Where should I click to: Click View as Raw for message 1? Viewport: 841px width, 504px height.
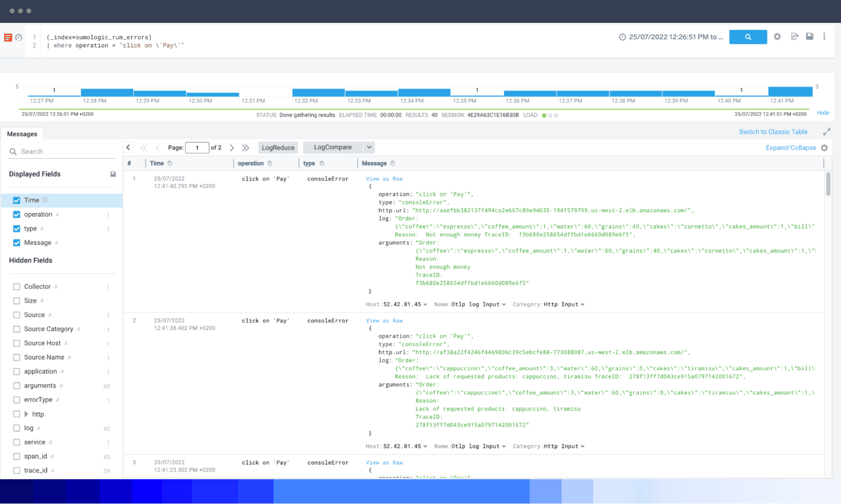[x=384, y=179]
